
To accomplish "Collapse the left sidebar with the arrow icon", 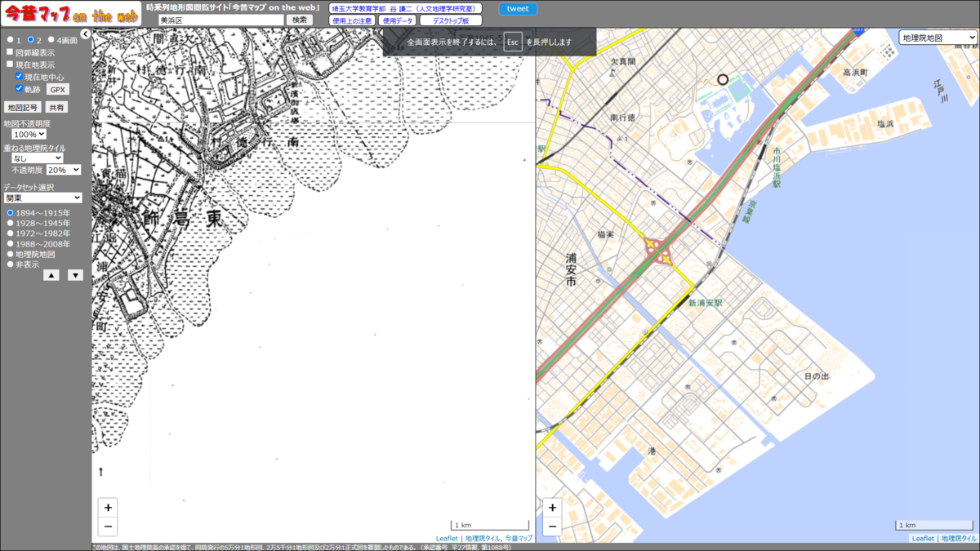I will (85, 34).
